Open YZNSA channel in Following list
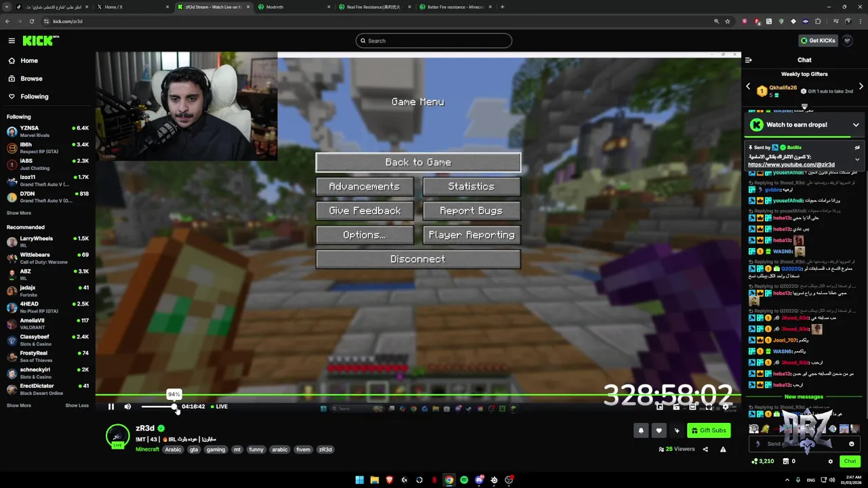The height and width of the screenshot is (488, 868). (x=47, y=131)
